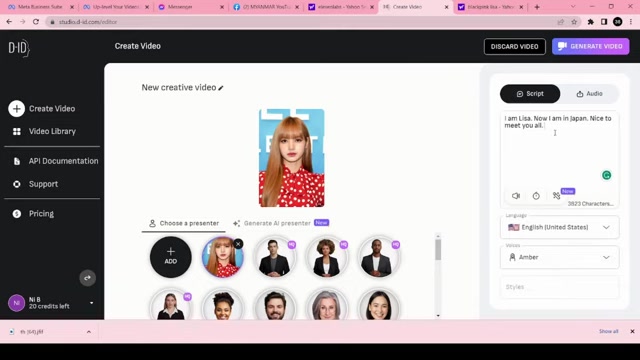Select the Script input mode

[530, 94]
